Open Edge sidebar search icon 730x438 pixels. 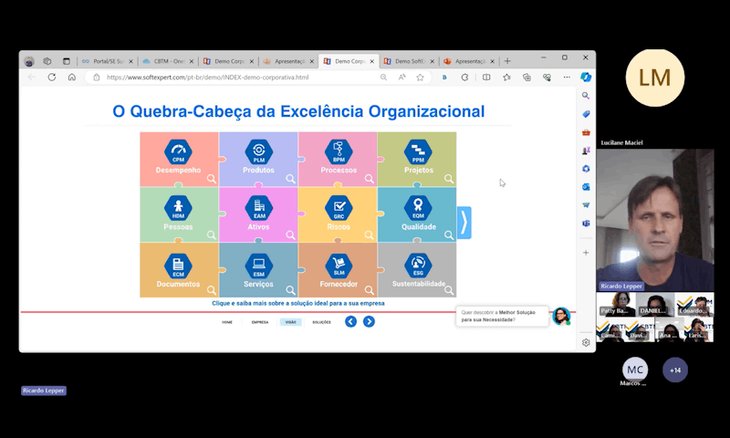click(x=586, y=95)
